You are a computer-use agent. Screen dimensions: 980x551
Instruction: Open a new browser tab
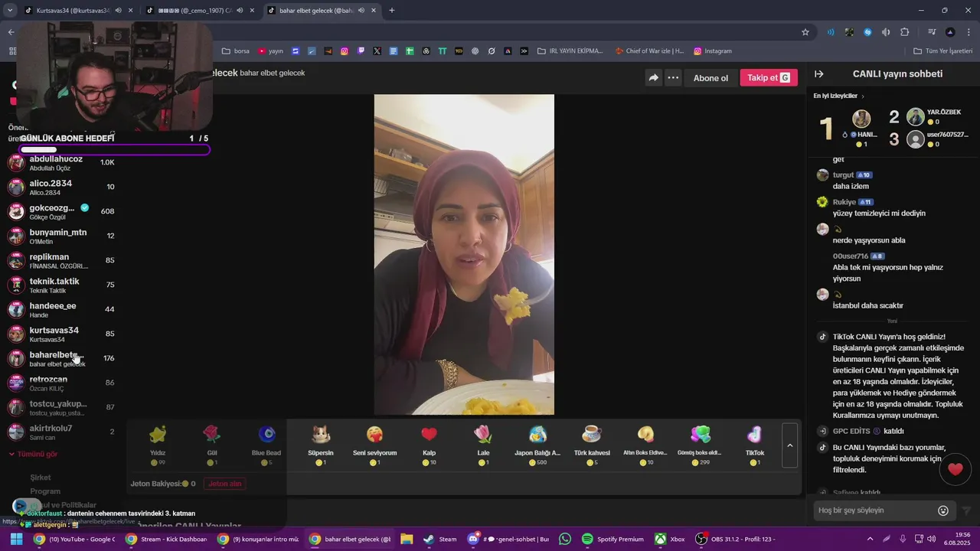pyautogui.click(x=392, y=11)
